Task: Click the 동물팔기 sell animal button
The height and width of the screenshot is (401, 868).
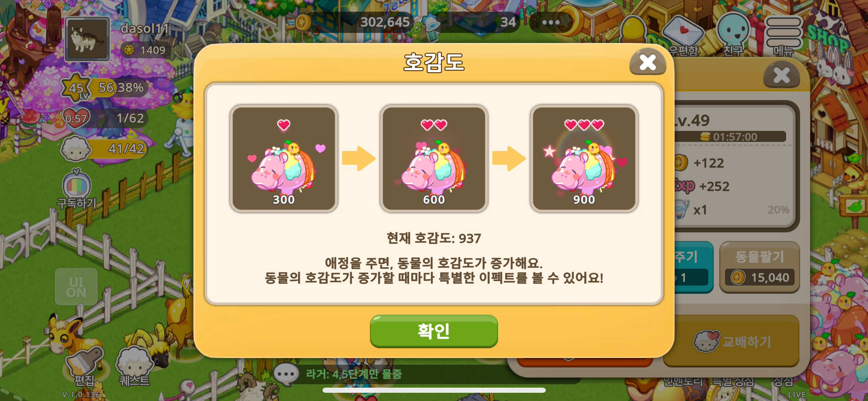Action: click(760, 267)
